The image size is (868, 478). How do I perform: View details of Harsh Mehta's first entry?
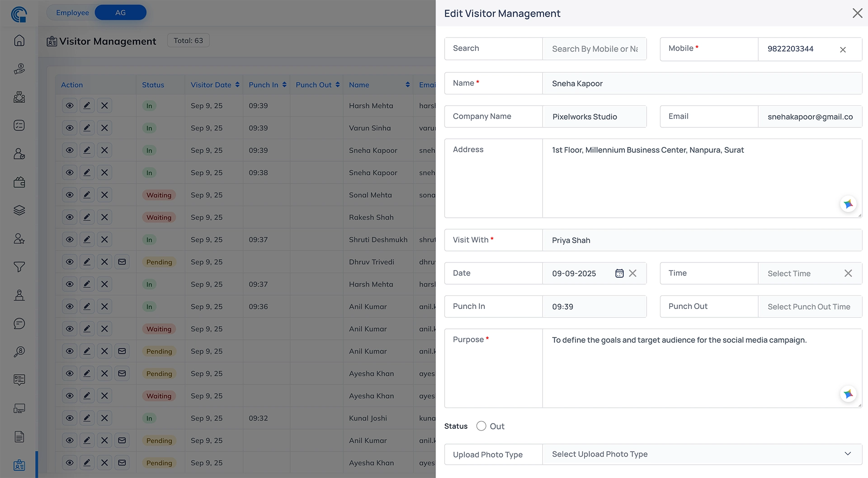[70, 106]
